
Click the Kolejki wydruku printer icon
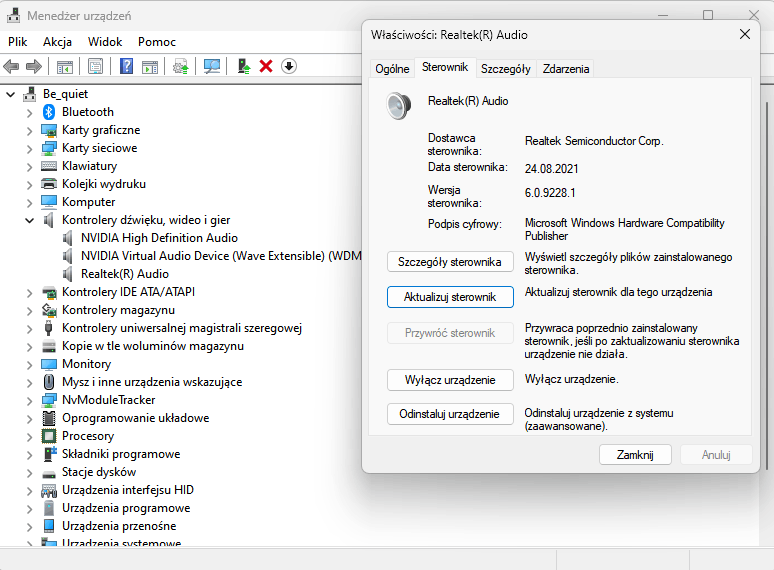(x=49, y=184)
